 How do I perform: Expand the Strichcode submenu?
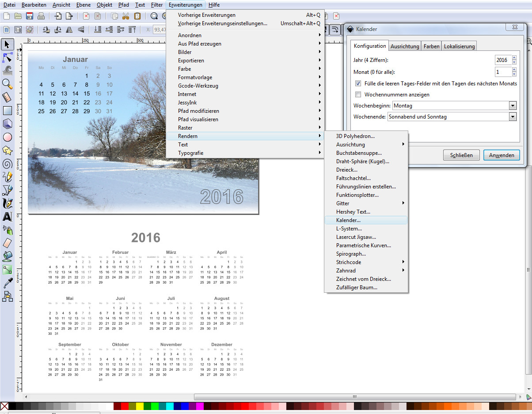click(366, 262)
